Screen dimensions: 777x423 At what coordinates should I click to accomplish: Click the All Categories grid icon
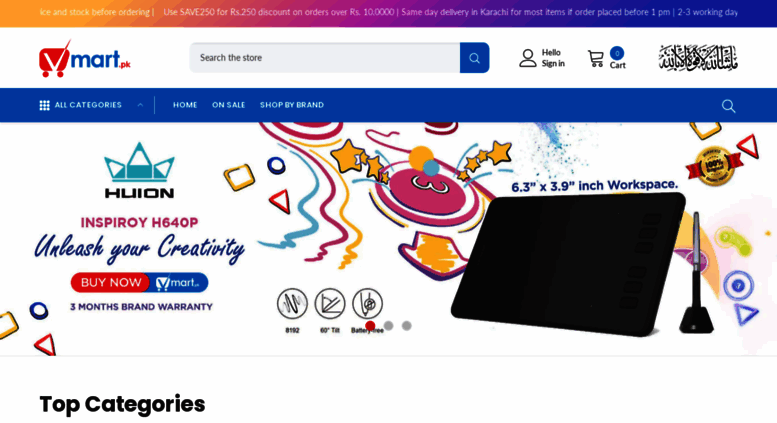tap(45, 105)
